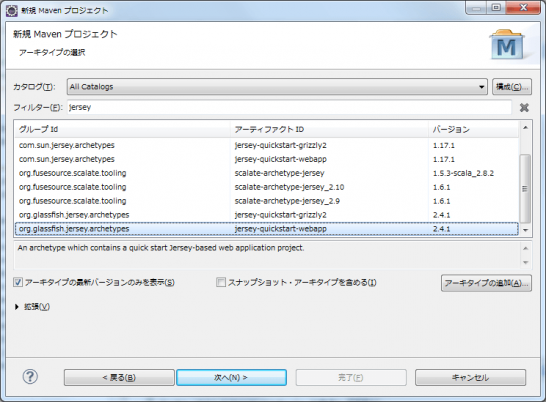546x402 pixels.
Task: Go back with 戻る(B) button
Action: pyautogui.click(x=119, y=378)
